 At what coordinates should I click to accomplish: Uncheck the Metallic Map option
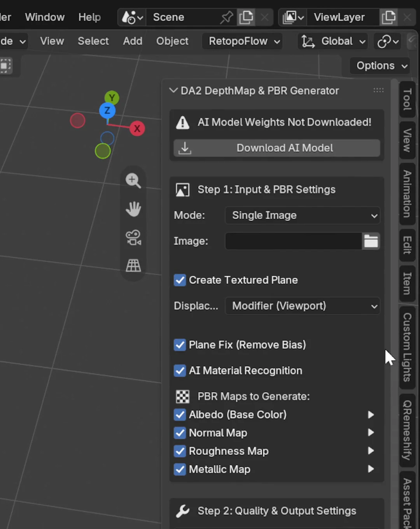(180, 469)
